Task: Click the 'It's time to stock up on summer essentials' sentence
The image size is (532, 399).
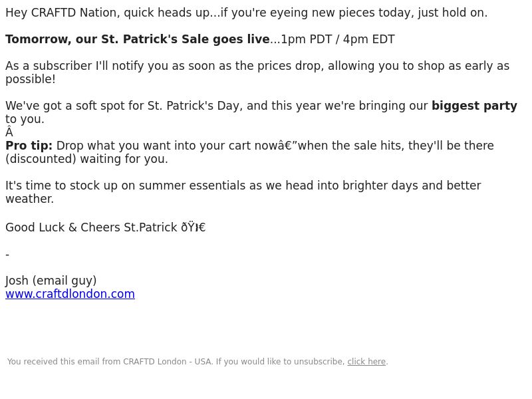Action: click(x=243, y=186)
